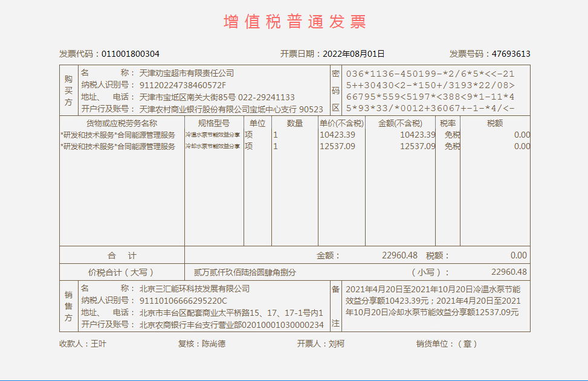Click the lowercase total 22960.48 beside （小写）

(x=509, y=272)
